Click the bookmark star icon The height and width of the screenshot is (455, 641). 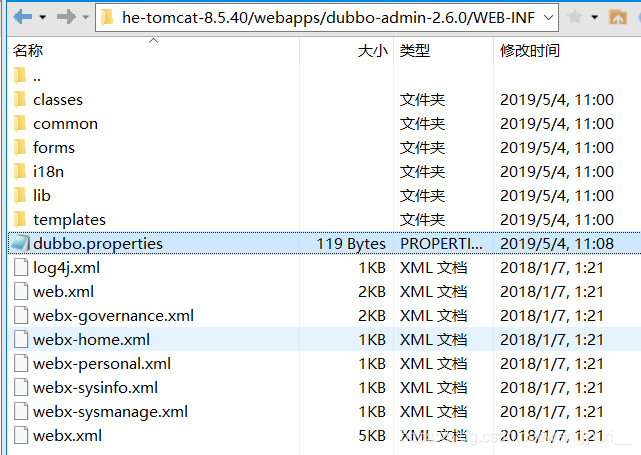click(574, 17)
